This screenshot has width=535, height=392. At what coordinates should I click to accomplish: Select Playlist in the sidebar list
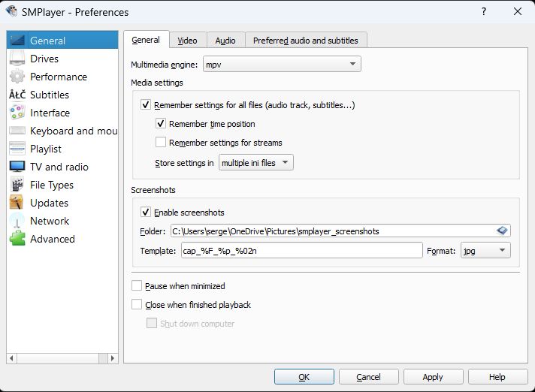(62, 149)
